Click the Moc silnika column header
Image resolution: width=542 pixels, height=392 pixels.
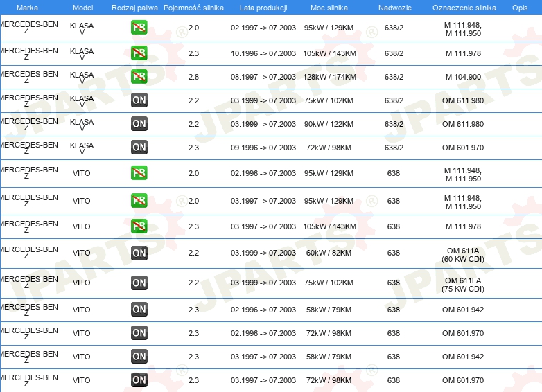[329, 8]
